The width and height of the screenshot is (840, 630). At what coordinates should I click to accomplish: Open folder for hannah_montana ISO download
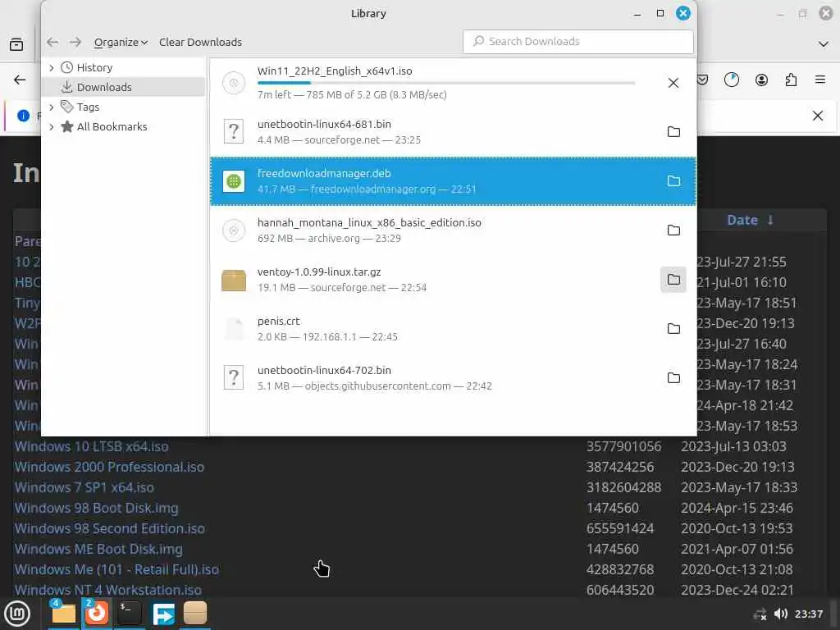pos(673,231)
